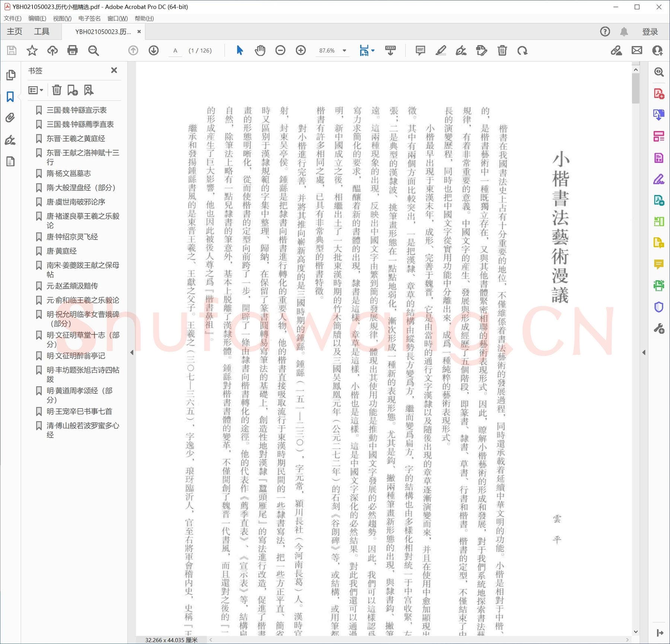Add file to starred favorites
670x644 pixels.
[x=32, y=51]
